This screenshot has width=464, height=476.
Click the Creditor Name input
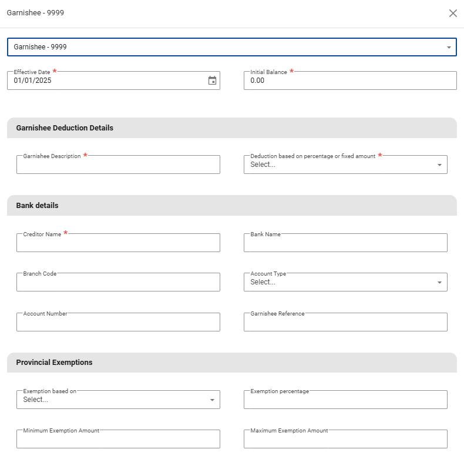click(x=118, y=243)
